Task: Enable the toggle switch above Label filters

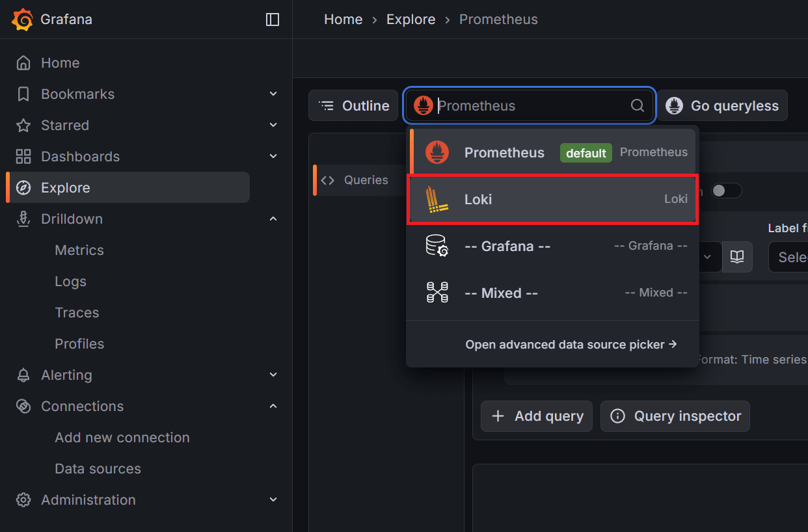Action: 727,191
